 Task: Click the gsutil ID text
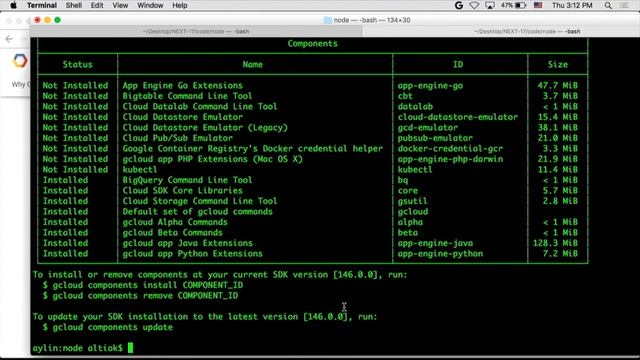412,201
